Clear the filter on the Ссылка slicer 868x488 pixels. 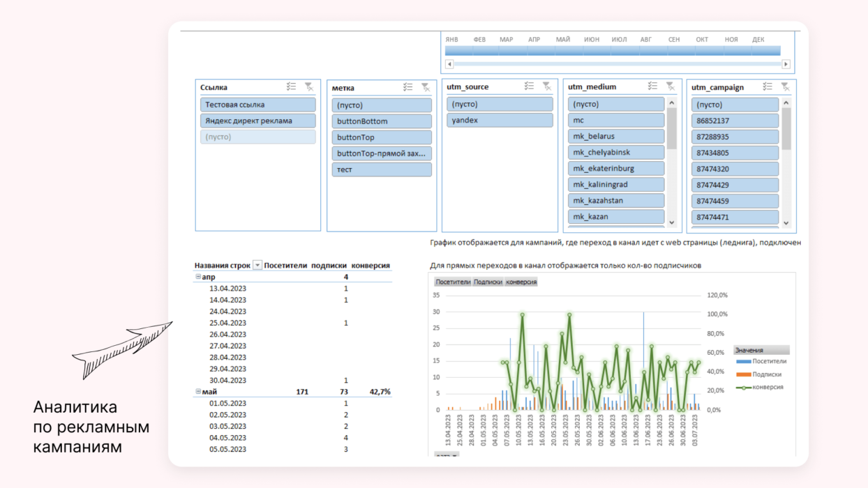(x=309, y=87)
